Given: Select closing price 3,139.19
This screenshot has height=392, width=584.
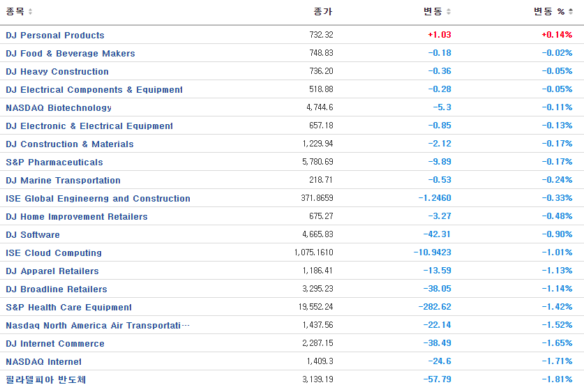Looking at the screenshot, I should (x=317, y=379).
